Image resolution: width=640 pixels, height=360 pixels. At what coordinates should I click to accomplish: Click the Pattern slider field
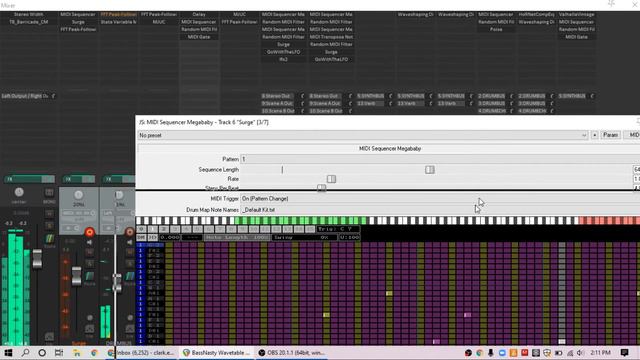(440, 159)
